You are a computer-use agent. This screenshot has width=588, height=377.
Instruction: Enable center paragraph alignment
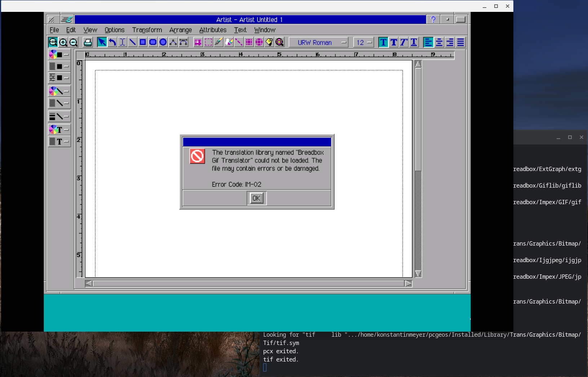[x=439, y=42]
